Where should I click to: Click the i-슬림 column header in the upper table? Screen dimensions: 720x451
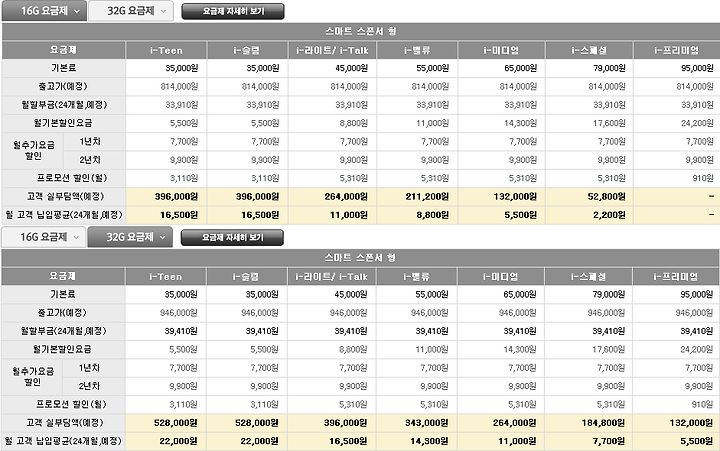[x=248, y=51]
